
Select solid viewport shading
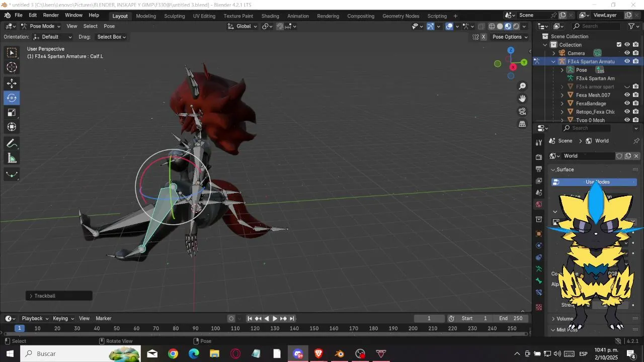pyautogui.click(x=500, y=26)
